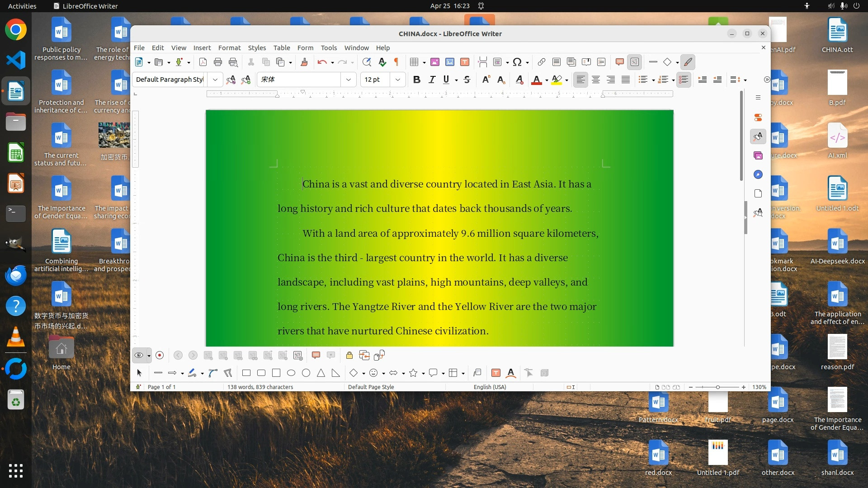Open the sidebar Navigator compass icon

tap(758, 175)
